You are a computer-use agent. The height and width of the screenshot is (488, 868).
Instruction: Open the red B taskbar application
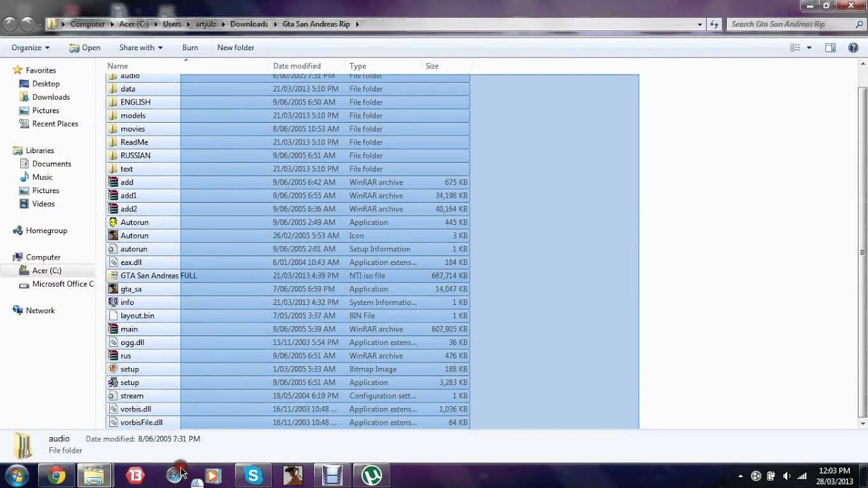click(x=136, y=476)
